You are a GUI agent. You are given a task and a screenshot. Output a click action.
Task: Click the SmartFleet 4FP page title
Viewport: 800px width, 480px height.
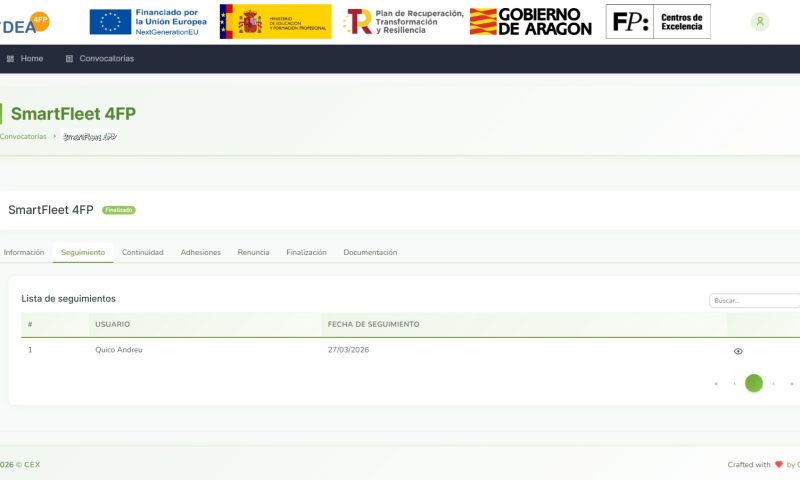tap(73, 114)
